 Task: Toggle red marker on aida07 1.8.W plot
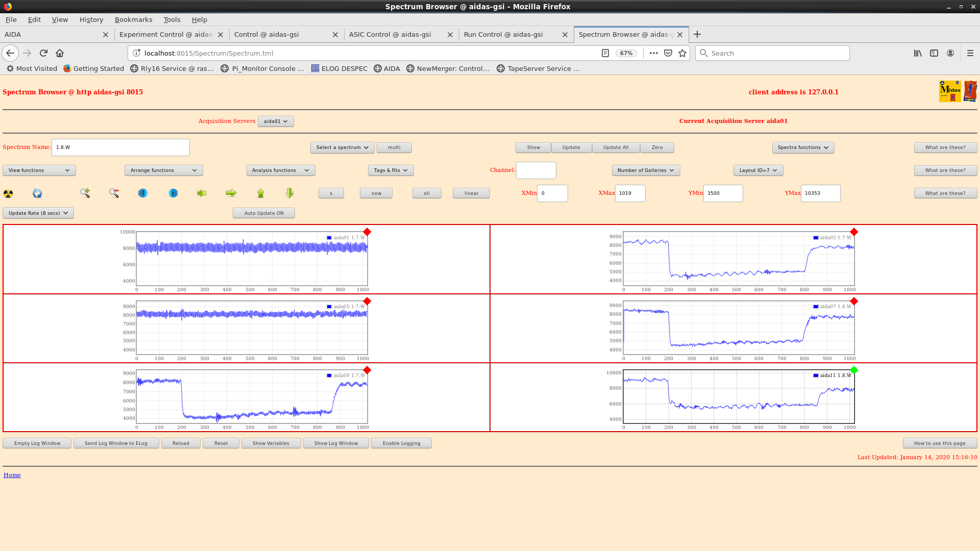click(x=854, y=302)
